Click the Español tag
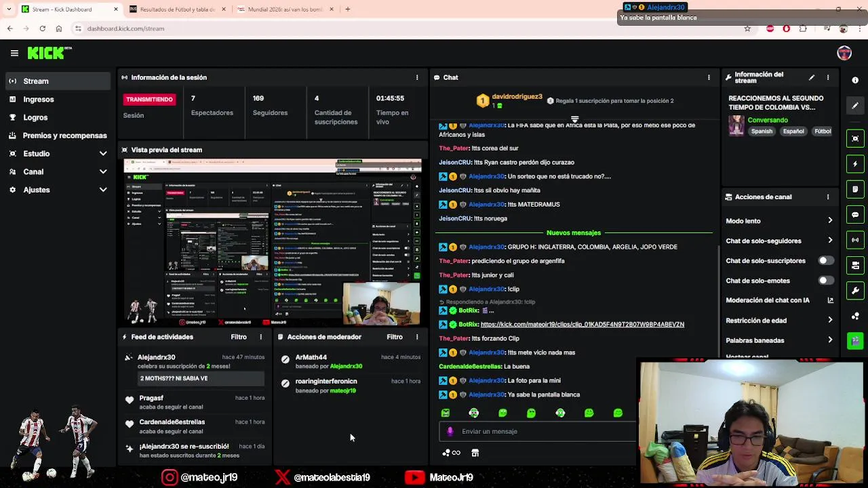This screenshot has height=488, width=868. coord(793,131)
